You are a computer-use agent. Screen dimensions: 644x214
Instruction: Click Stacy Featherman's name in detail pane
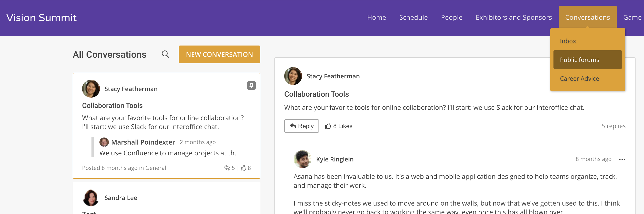pyautogui.click(x=333, y=76)
